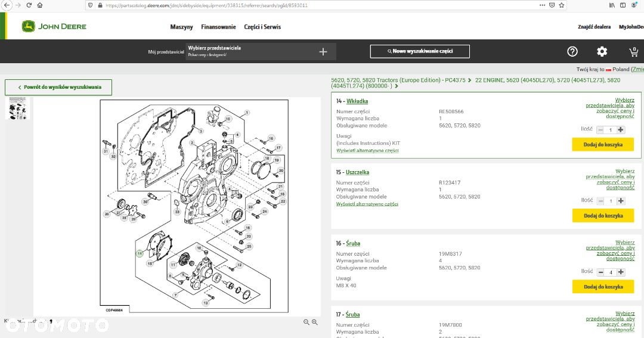Click Nowe wyszukiwanie części button
The height and width of the screenshot is (338, 644).
[420, 51]
